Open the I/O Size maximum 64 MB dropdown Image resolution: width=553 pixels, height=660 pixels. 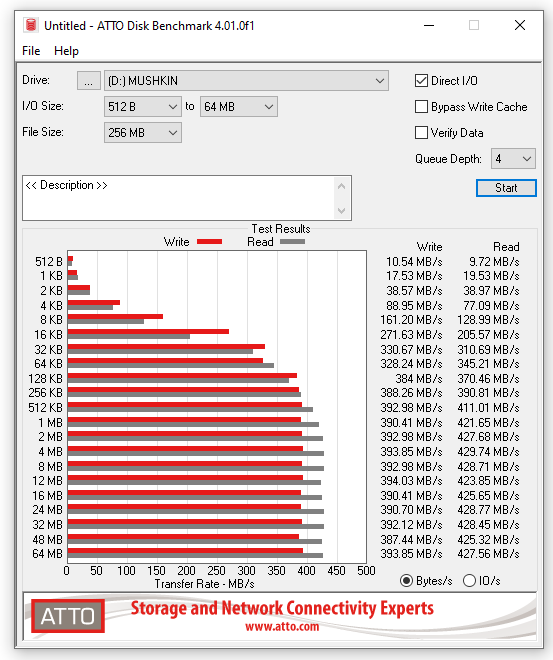(239, 106)
